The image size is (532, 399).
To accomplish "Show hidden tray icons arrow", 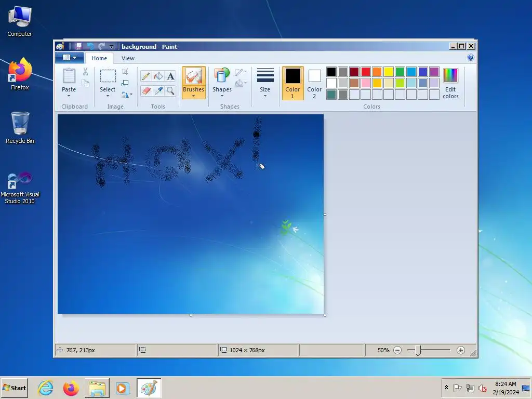I will (446, 388).
